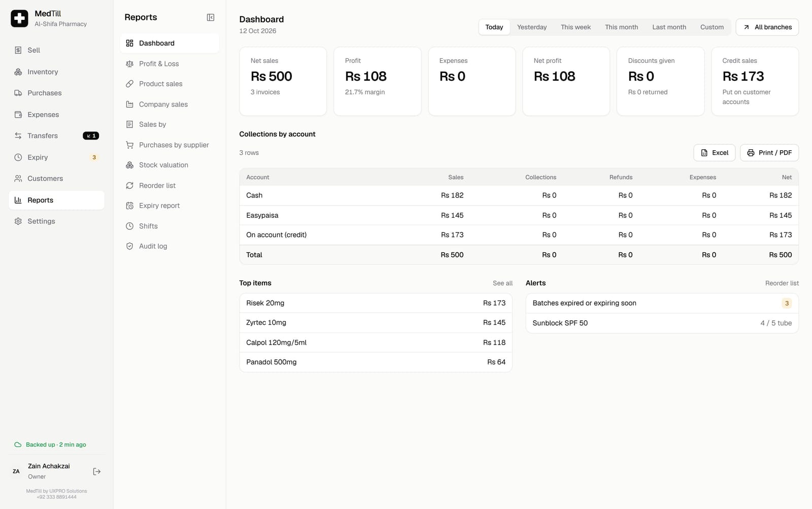Click the Expenses wallet icon
Viewport: 812px width, 509px height.
[18, 115]
